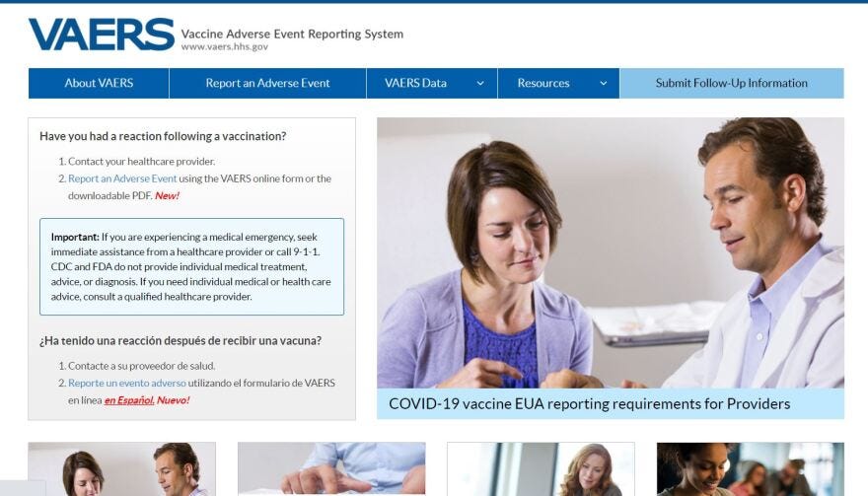868x496 pixels.
Task: Open Report an Adverse Event in navigation bar
Action: (267, 83)
